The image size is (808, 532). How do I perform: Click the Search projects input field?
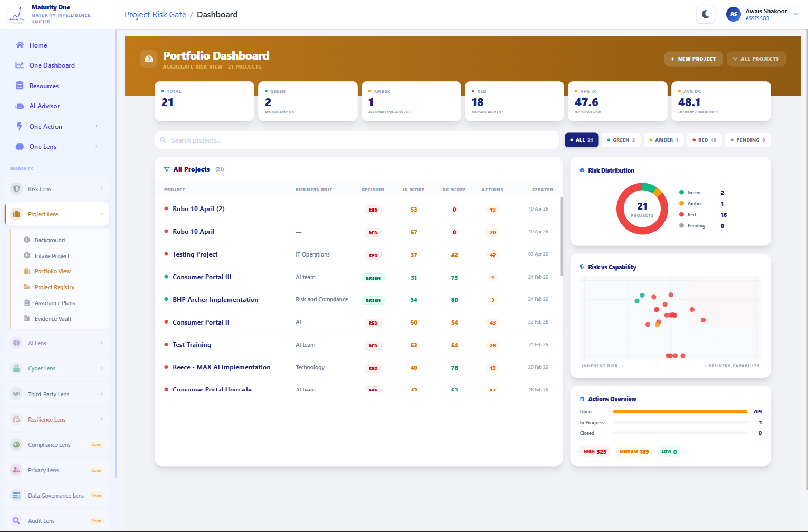(357, 140)
